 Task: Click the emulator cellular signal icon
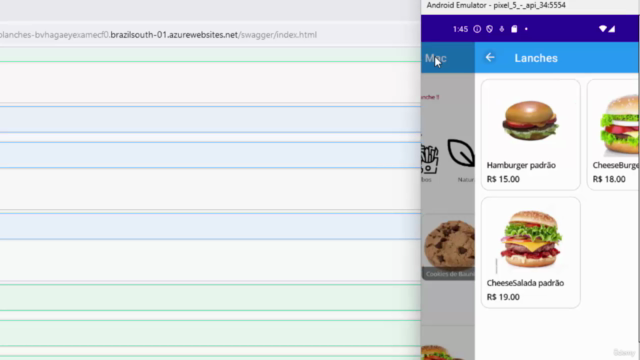pyautogui.click(x=611, y=29)
